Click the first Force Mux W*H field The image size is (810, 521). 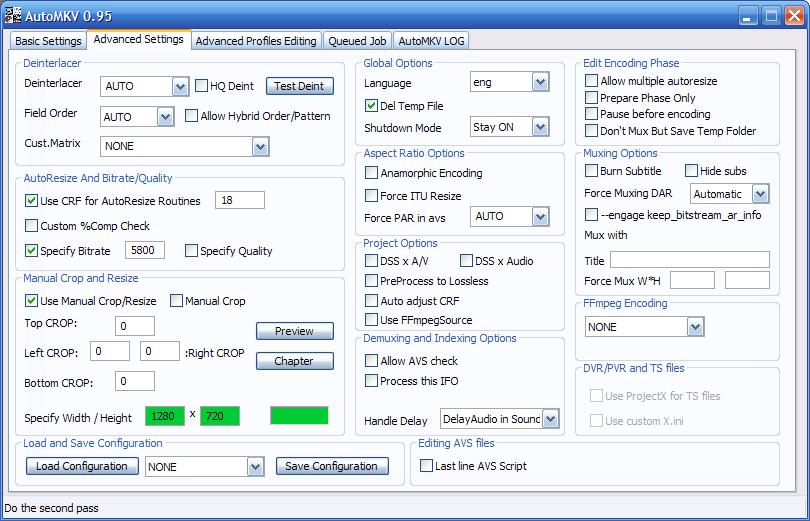point(692,280)
